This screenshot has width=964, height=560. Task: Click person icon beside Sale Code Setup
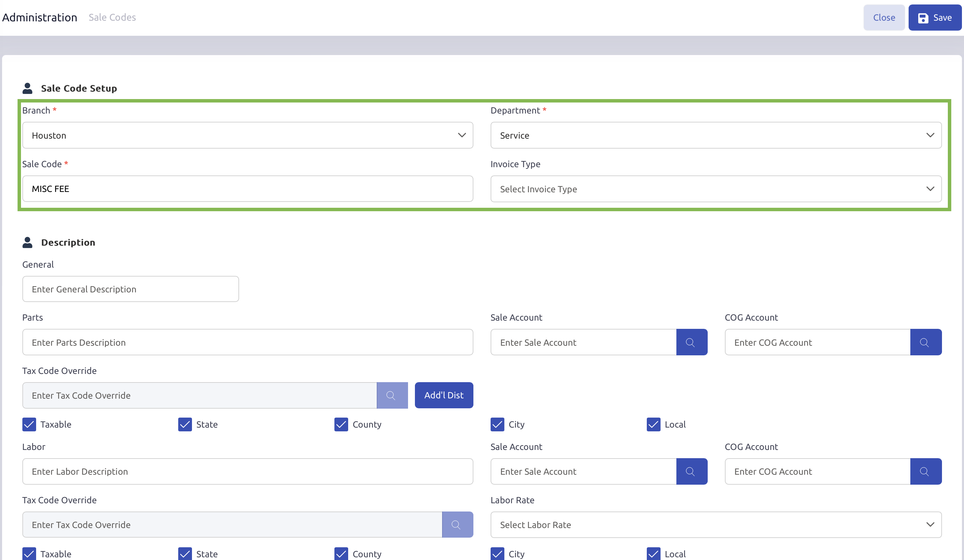pyautogui.click(x=28, y=88)
